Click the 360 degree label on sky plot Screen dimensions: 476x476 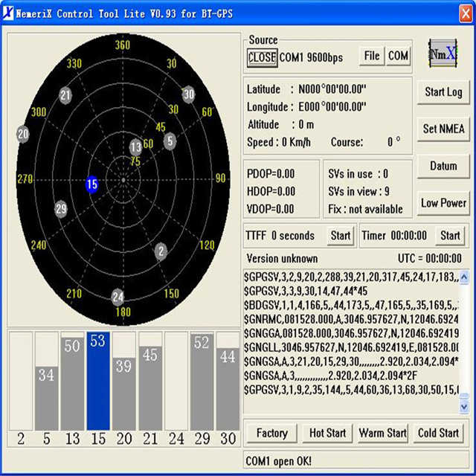(123, 45)
